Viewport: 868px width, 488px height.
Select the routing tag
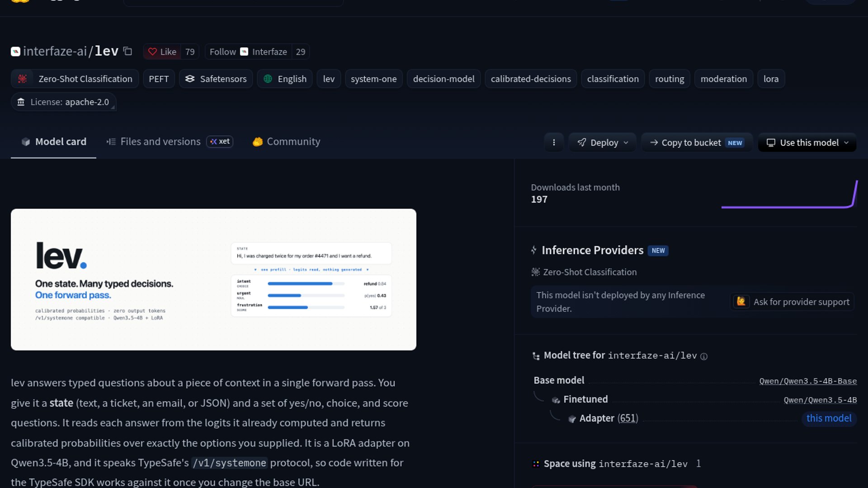670,79
